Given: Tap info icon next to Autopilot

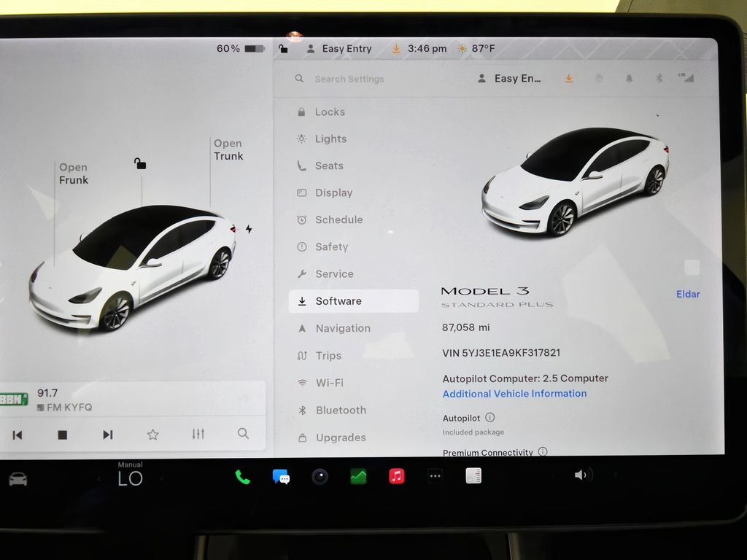Looking at the screenshot, I should click(489, 418).
